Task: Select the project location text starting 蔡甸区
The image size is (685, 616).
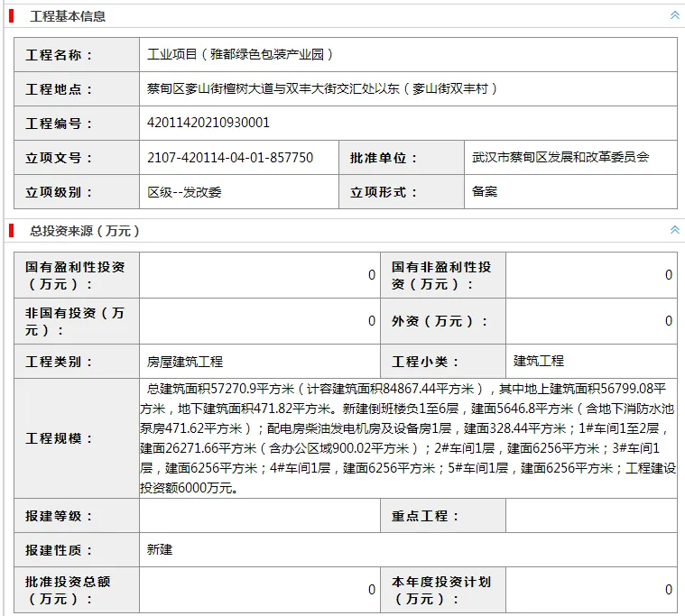Action: [322, 88]
